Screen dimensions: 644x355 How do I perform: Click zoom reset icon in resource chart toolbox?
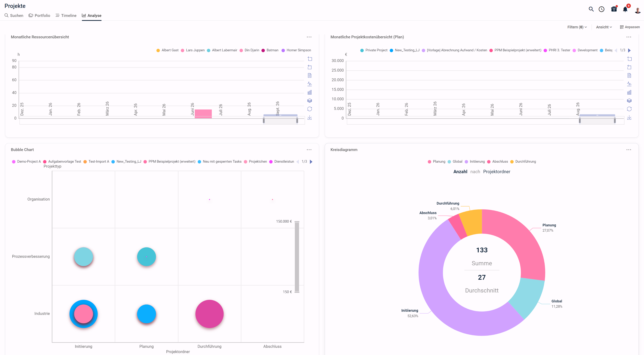pyautogui.click(x=310, y=67)
